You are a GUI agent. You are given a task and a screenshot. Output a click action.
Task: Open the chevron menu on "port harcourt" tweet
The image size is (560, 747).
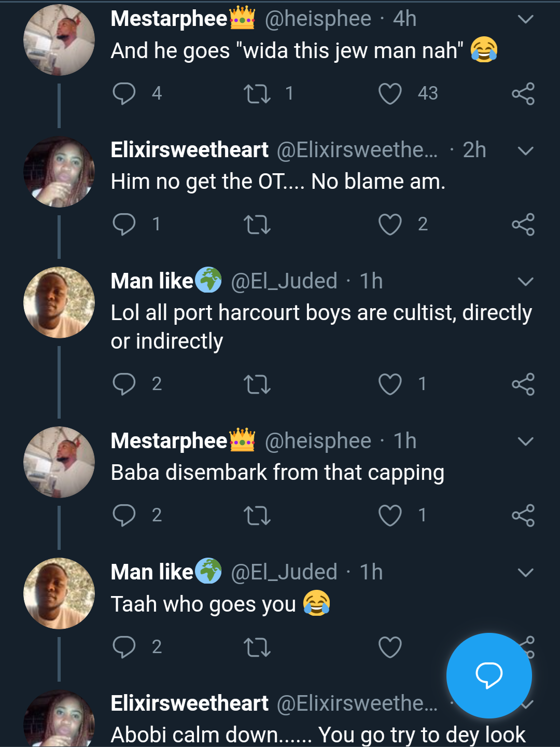(525, 282)
